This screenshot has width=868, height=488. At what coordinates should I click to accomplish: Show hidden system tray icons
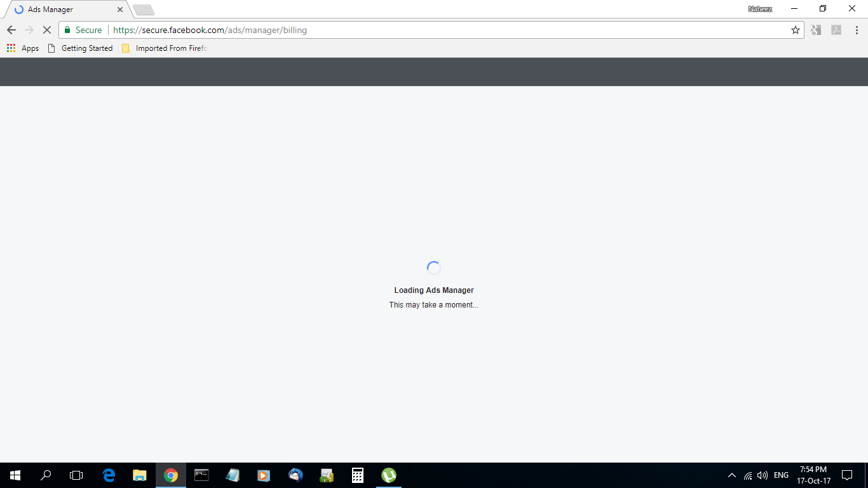click(x=732, y=475)
